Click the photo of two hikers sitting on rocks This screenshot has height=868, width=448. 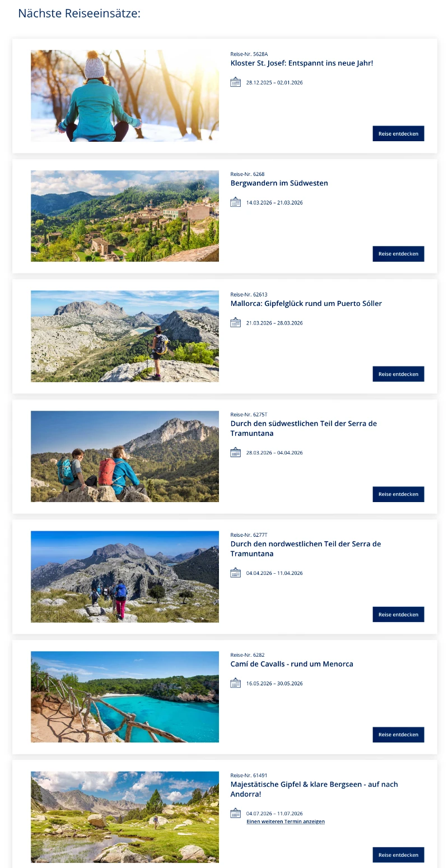click(x=125, y=456)
